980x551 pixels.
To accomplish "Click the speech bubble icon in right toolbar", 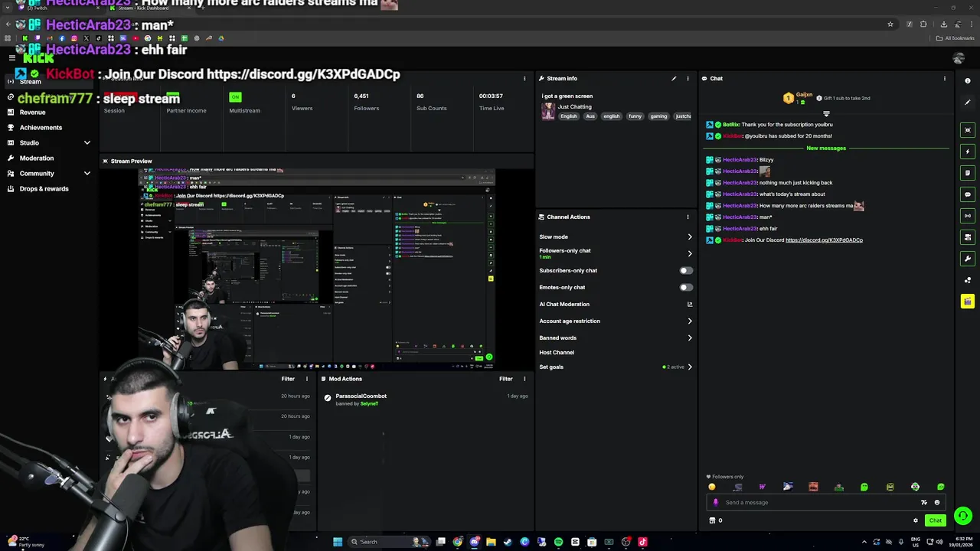I will [968, 194].
